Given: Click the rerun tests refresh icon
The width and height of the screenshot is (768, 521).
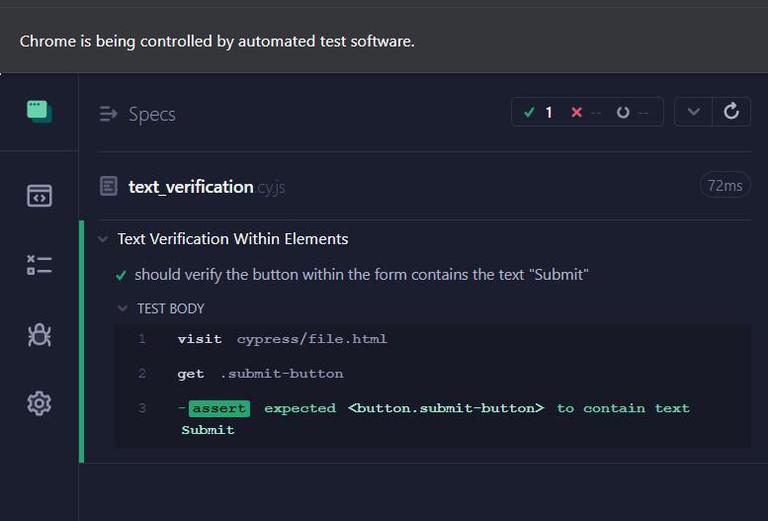Looking at the screenshot, I should [731, 112].
